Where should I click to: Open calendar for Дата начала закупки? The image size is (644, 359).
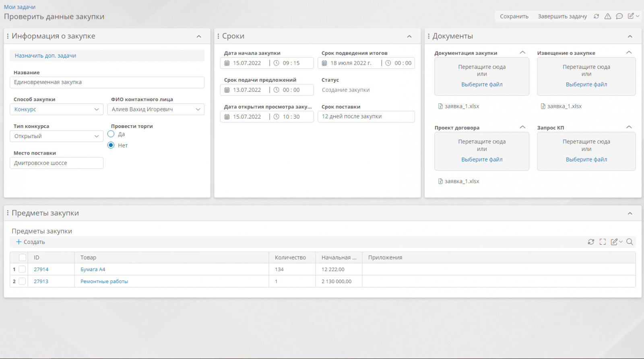click(x=227, y=63)
